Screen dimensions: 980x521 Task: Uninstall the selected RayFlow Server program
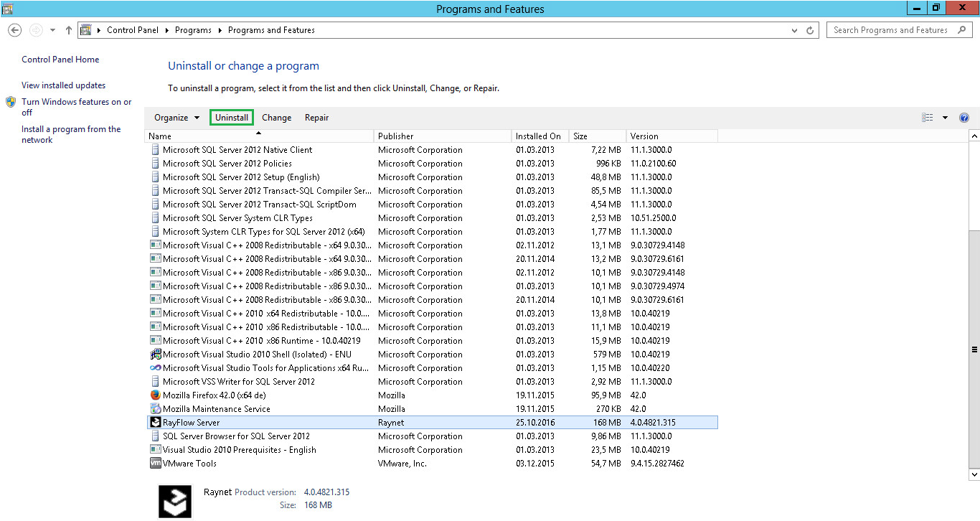[231, 117]
